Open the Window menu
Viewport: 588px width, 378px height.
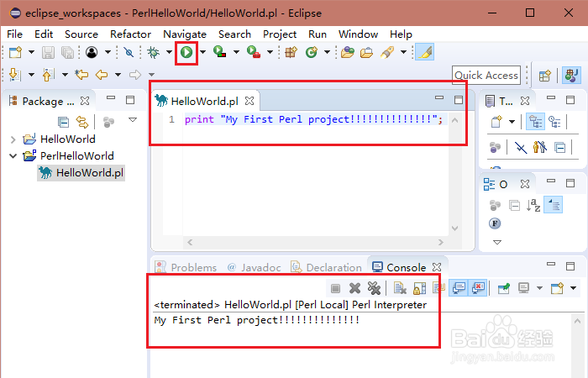coord(358,34)
